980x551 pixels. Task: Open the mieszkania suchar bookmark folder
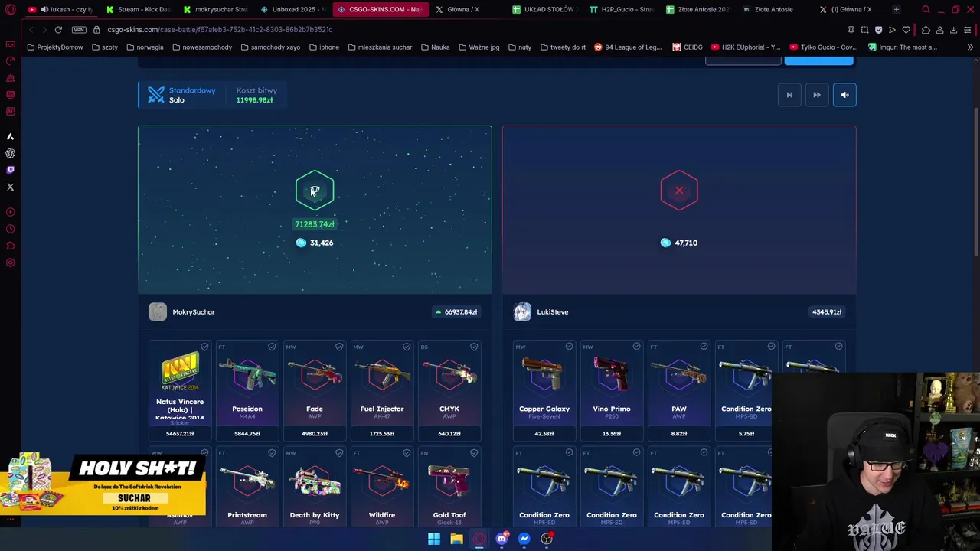point(380,47)
